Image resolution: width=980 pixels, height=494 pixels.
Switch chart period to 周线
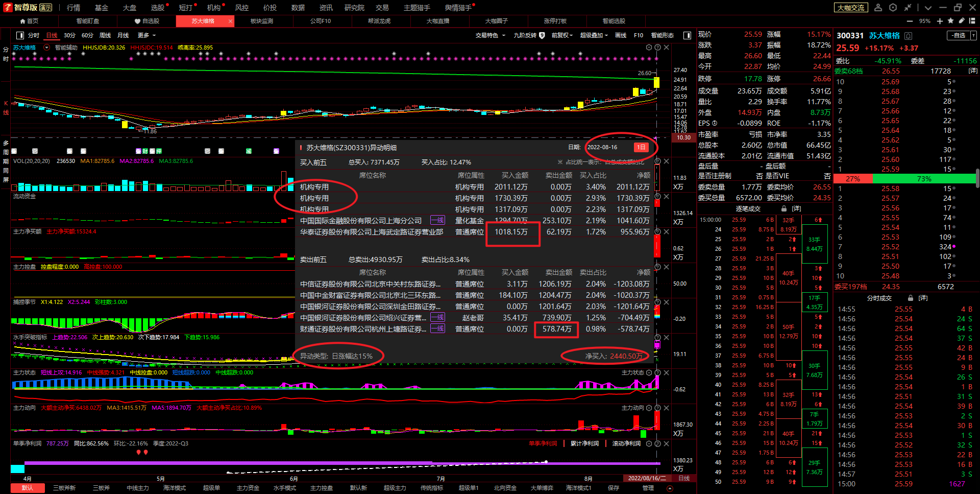105,35
